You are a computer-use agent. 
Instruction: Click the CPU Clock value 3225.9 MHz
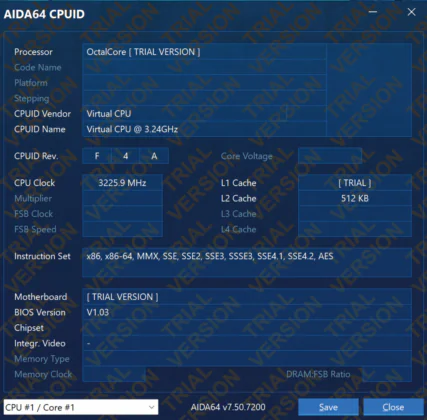click(x=122, y=183)
